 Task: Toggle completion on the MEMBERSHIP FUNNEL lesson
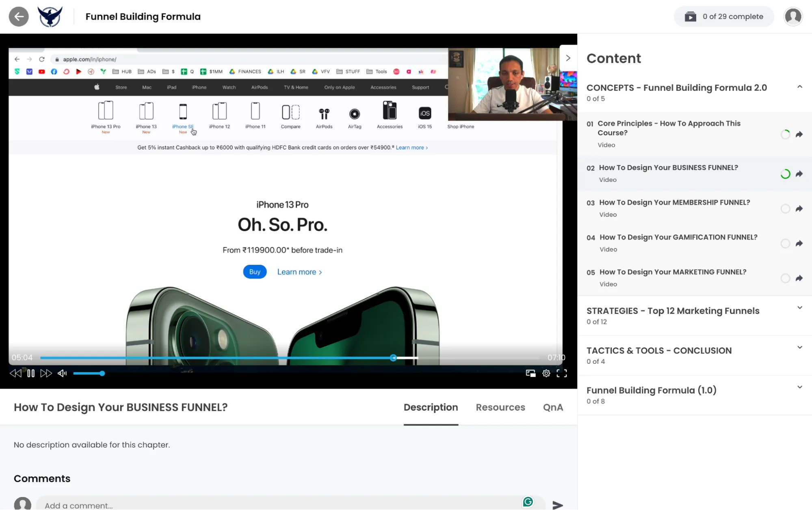click(x=785, y=208)
